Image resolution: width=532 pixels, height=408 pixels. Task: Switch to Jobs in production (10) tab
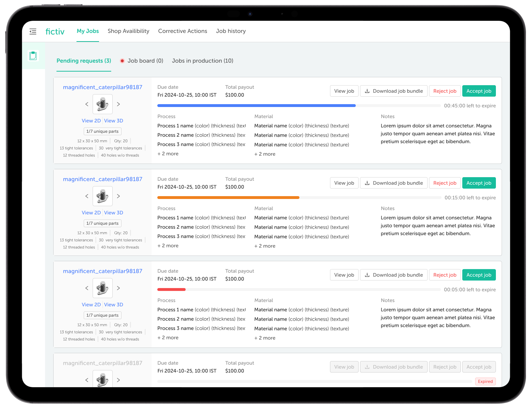(203, 61)
